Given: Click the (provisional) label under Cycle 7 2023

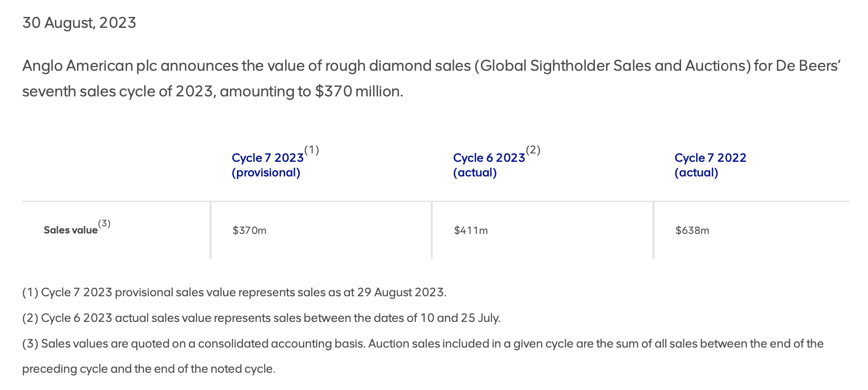Looking at the screenshot, I should pos(266,172).
